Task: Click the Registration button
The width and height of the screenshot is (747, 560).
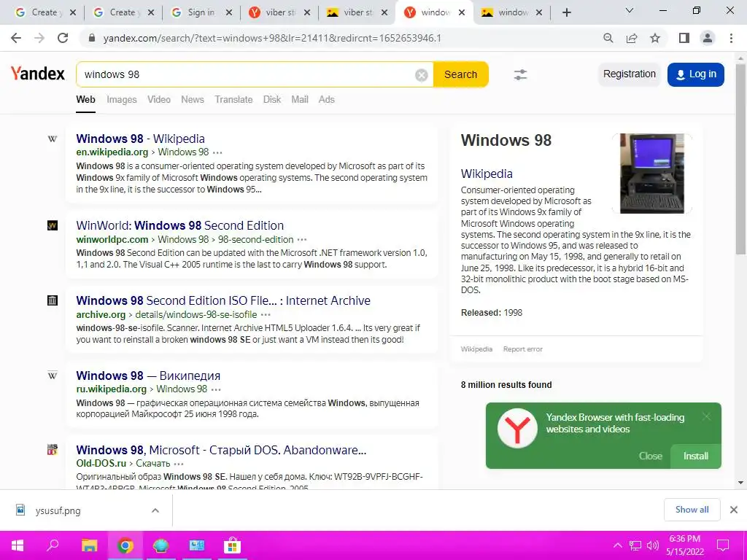Action: [630, 74]
